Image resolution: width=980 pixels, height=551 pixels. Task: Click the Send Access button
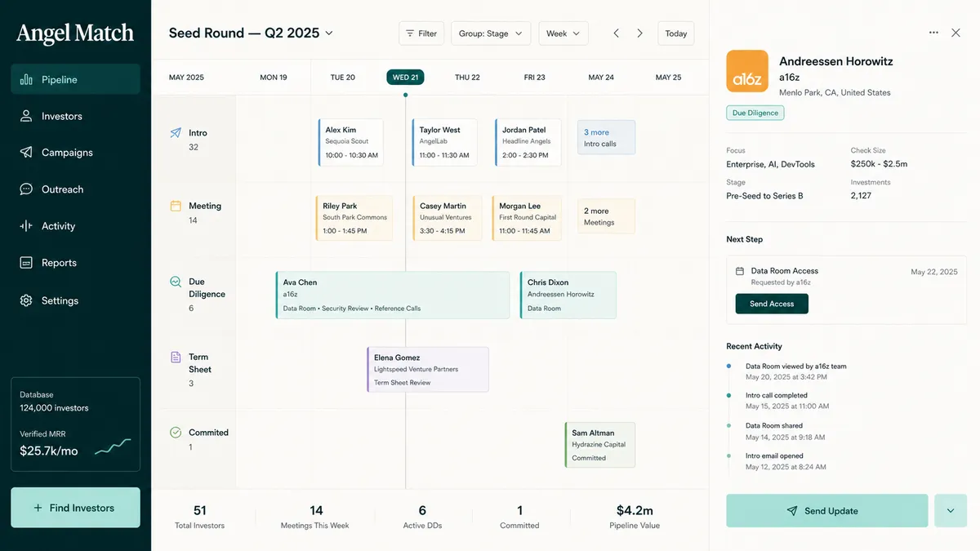point(772,304)
